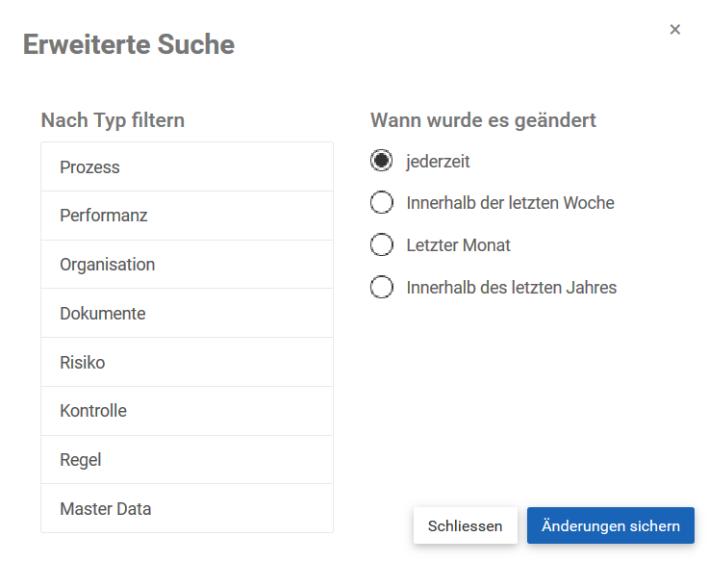Image resolution: width=709 pixels, height=588 pixels.
Task: Click the Letzter Monat label text
Action: tap(458, 245)
